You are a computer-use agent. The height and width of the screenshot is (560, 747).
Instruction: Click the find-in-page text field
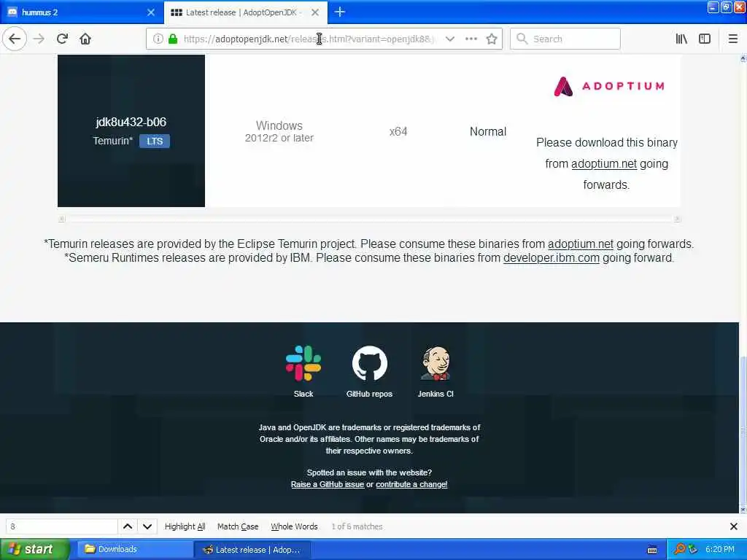pyautogui.click(x=61, y=526)
